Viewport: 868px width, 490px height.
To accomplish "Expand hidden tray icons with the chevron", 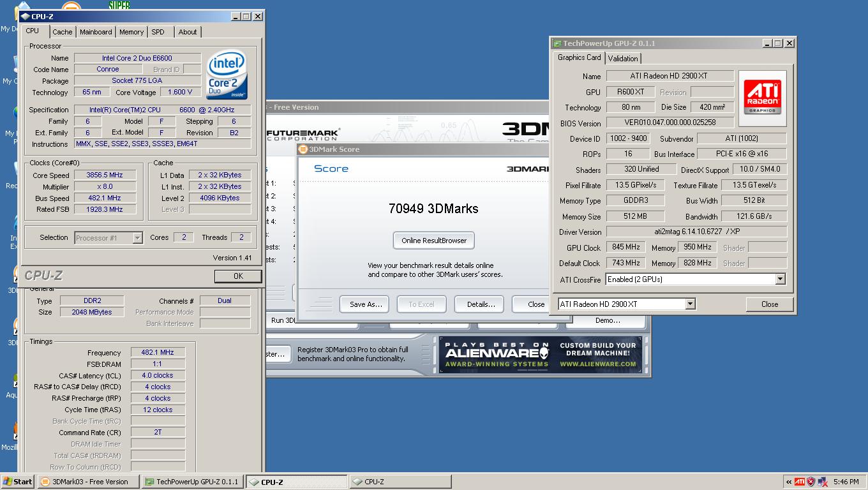I will (x=789, y=482).
